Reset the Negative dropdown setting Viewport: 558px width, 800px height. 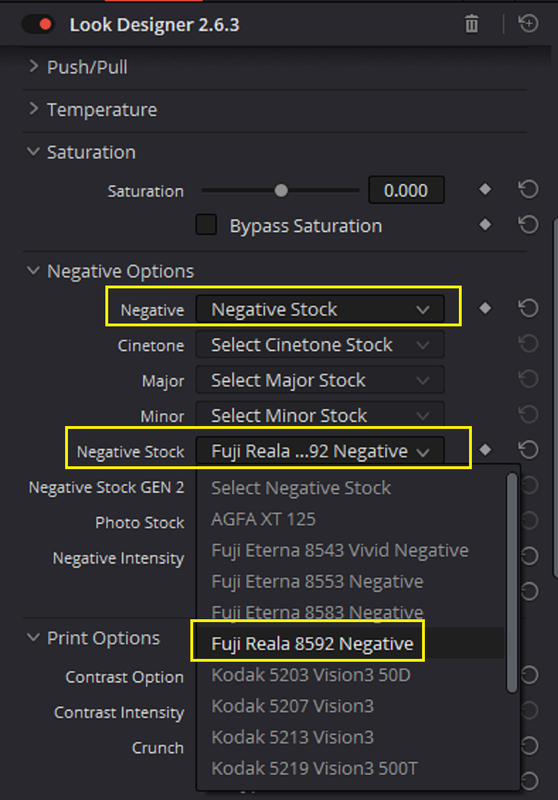[528, 308]
